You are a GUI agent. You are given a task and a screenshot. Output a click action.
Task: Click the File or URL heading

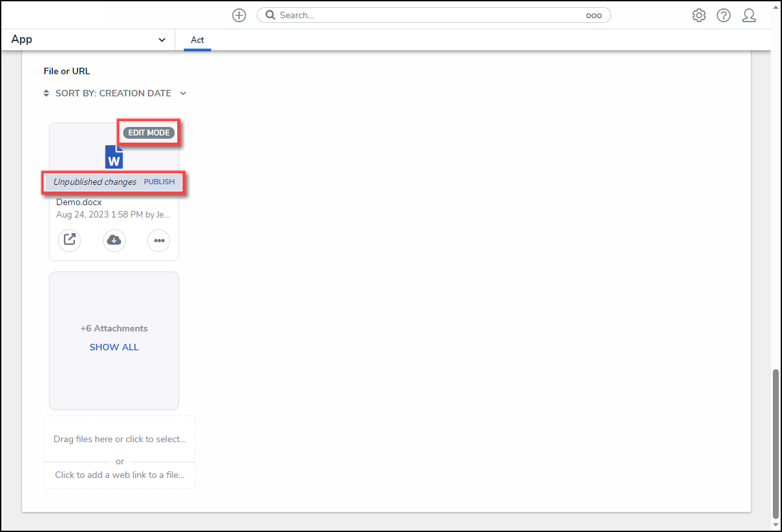(x=67, y=71)
